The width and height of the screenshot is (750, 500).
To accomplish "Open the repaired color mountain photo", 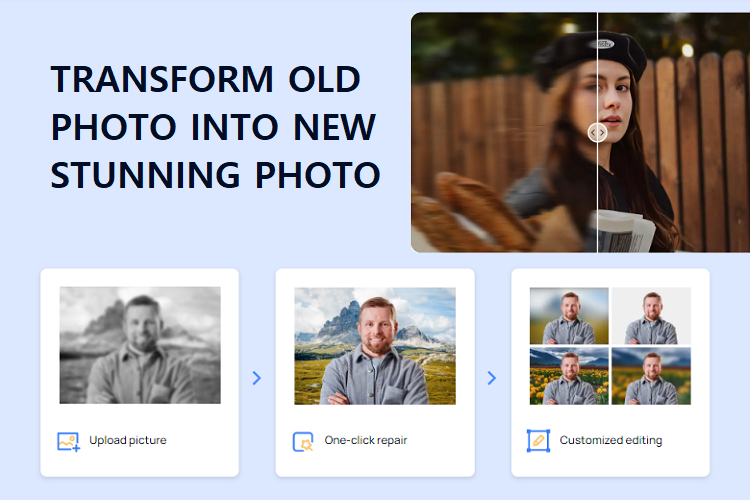I will (375, 346).
